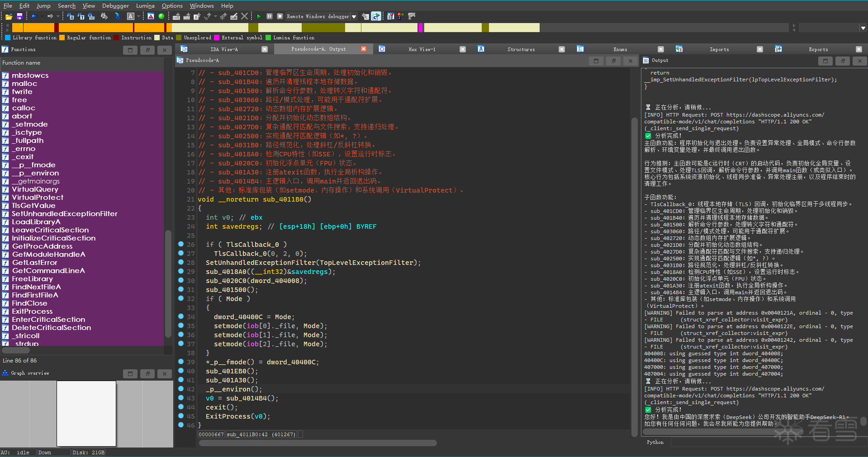
Task: Toggle breakpoint dot on line 45
Action: tap(181, 416)
